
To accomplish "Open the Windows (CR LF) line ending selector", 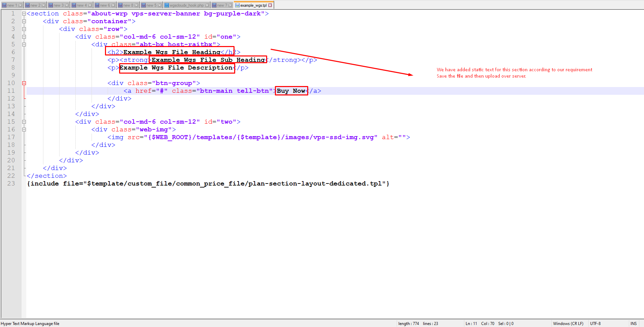I will pyautogui.click(x=568, y=324).
